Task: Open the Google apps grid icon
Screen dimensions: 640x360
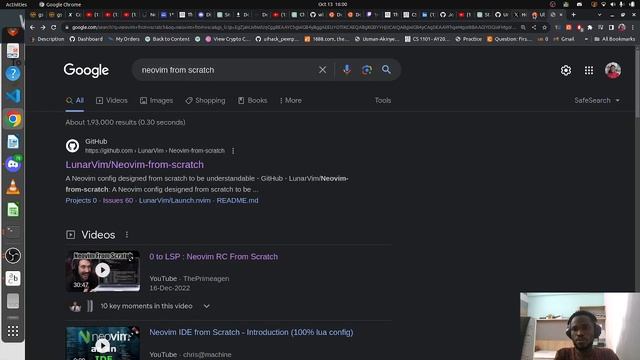Action: coord(589,70)
